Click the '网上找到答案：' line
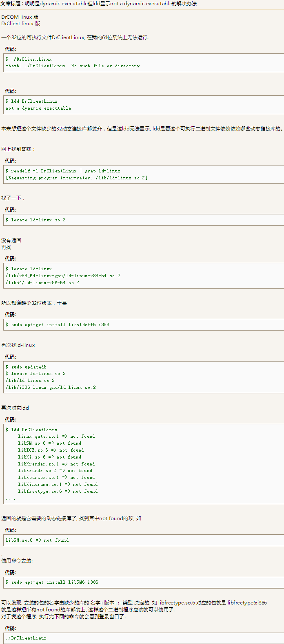The image size is (284, 644). point(18,149)
